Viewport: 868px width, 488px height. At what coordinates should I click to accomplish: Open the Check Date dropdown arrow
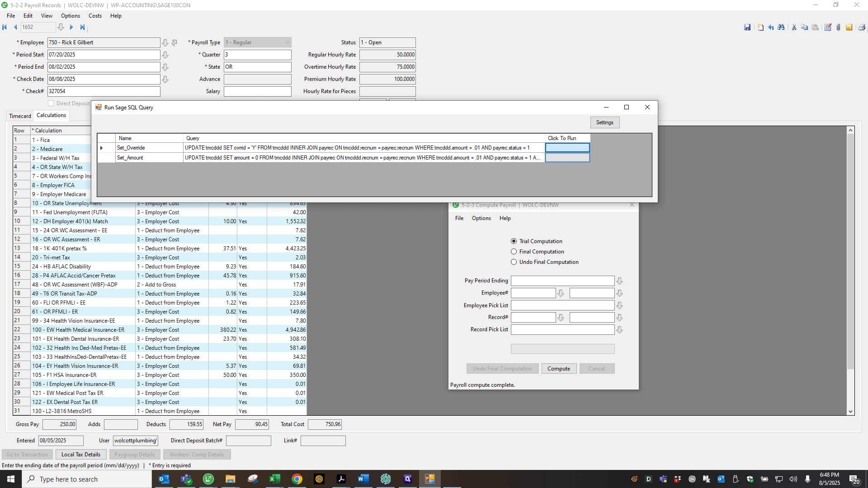click(x=165, y=79)
